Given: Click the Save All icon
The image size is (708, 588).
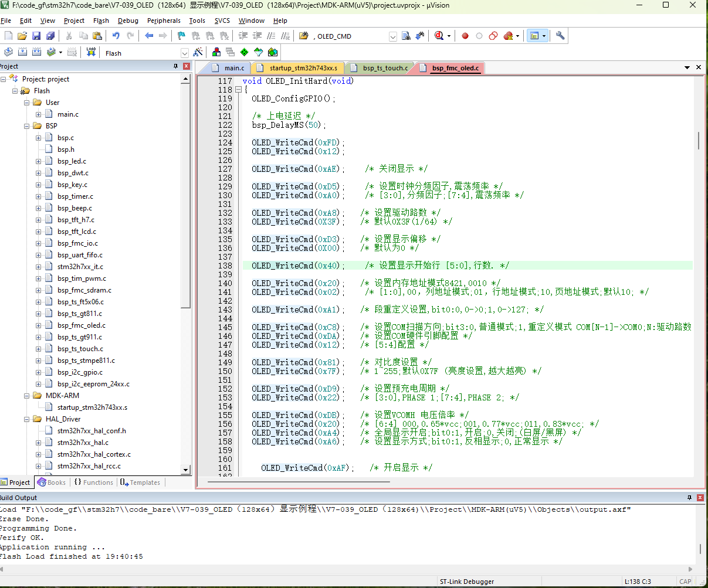Looking at the screenshot, I should pos(50,36).
